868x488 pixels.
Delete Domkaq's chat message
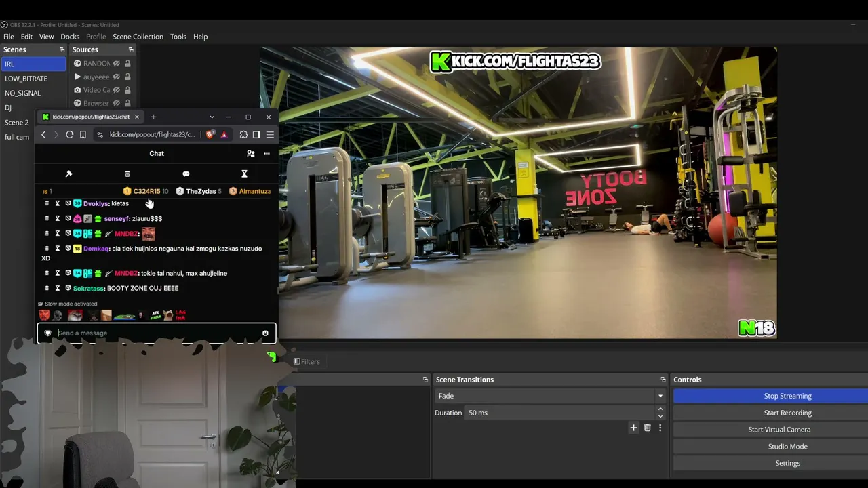pyautogui.click(x=47, y=249)
